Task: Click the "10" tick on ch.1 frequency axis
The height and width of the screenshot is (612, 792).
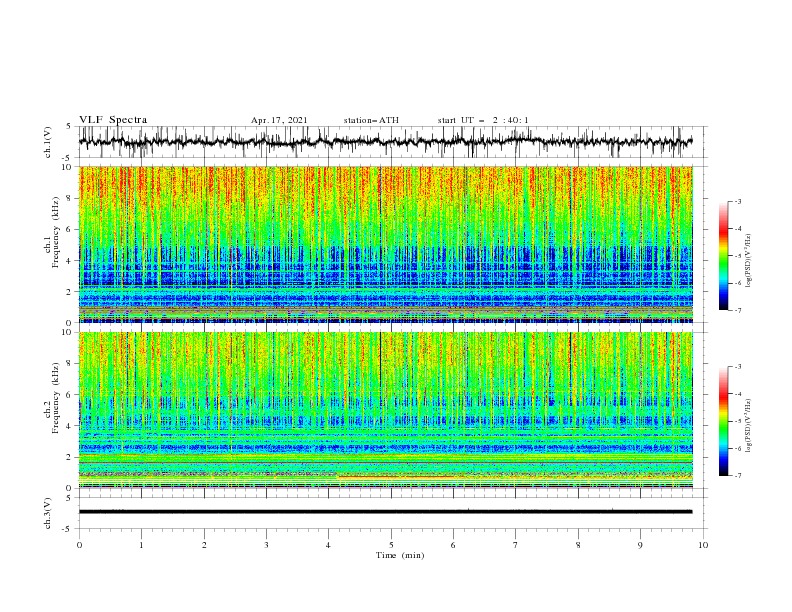Action: (x=67, y=167)
